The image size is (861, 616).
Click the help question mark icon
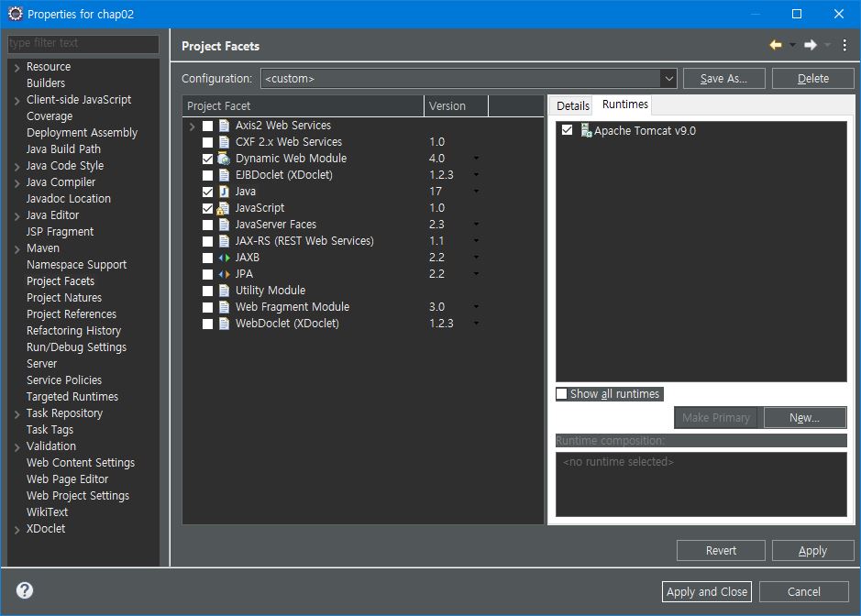click(x=25, y=590)
